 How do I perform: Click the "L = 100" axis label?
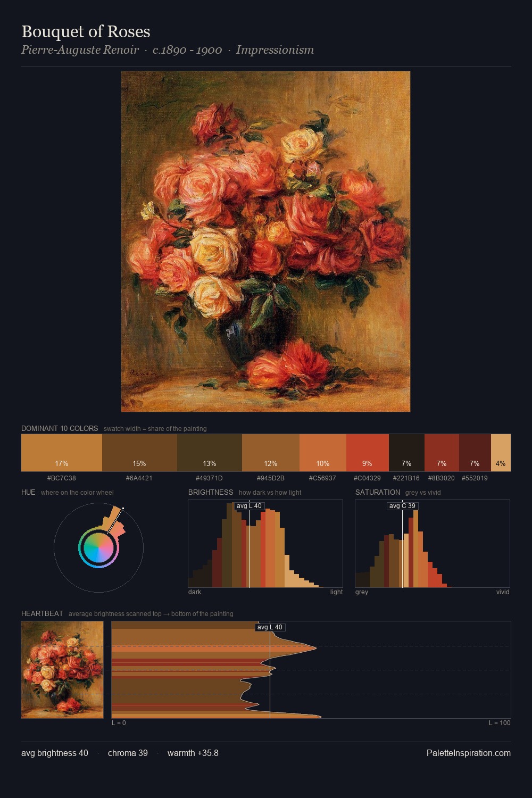click(x=500, y=723)
